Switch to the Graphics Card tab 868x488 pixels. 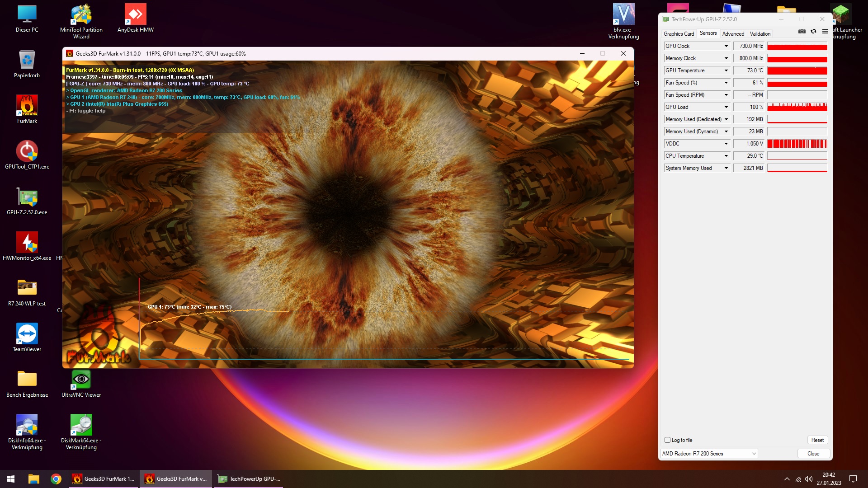coord(679,34)
